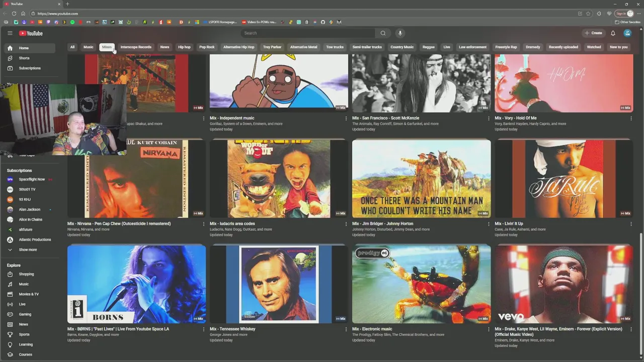Select the Mixes filter chip

(107, 47)
